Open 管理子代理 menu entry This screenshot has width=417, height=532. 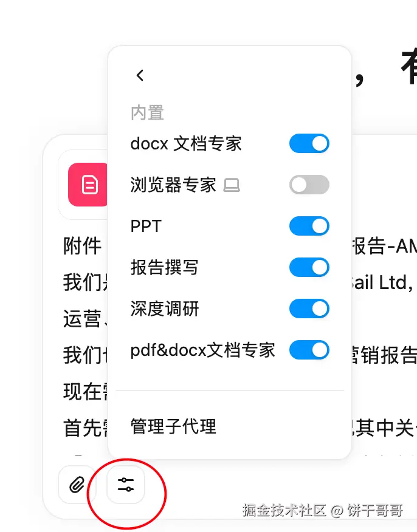point(173,426)
